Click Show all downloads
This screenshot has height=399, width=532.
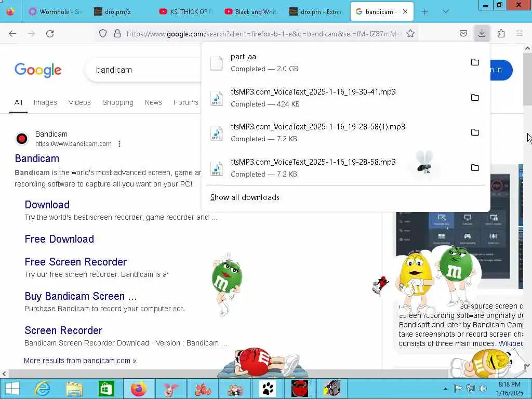(245, 197)
